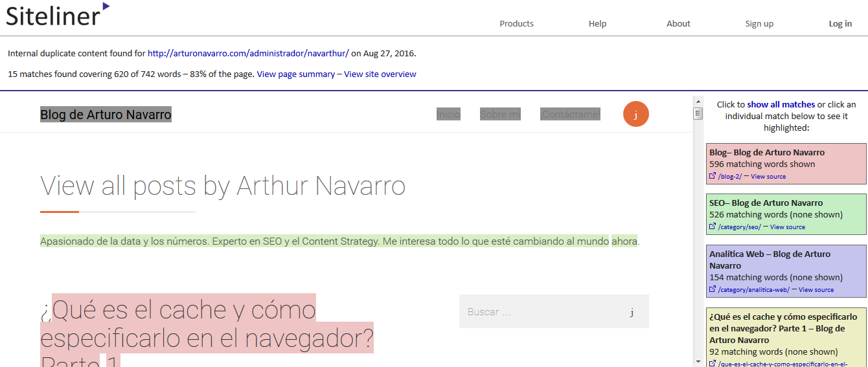This screenshot has width=868, height=367.
Task: Click the Siteliner logo
Action: (x=58, y=14)
